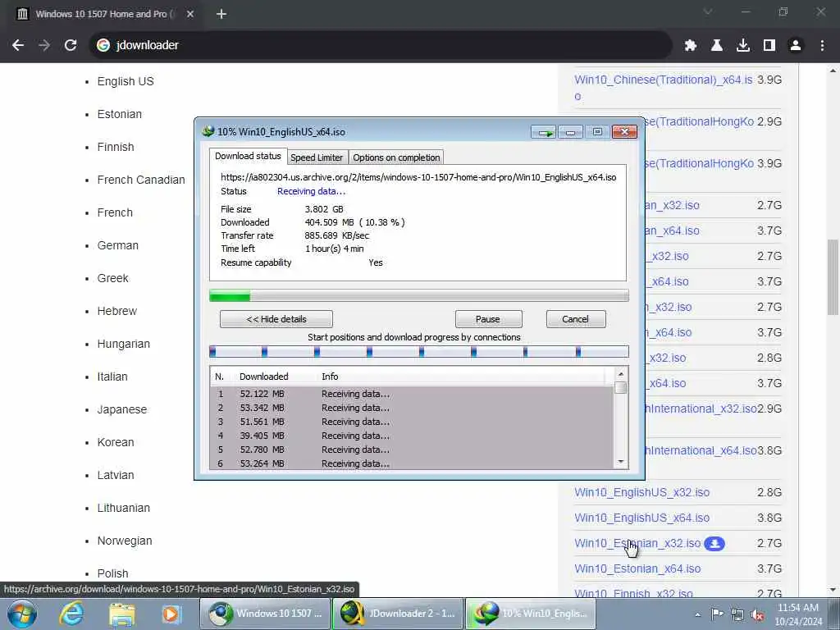This screenshot has height=630, width=840.
Task: Cancel the download
Action: click(575, 319)
